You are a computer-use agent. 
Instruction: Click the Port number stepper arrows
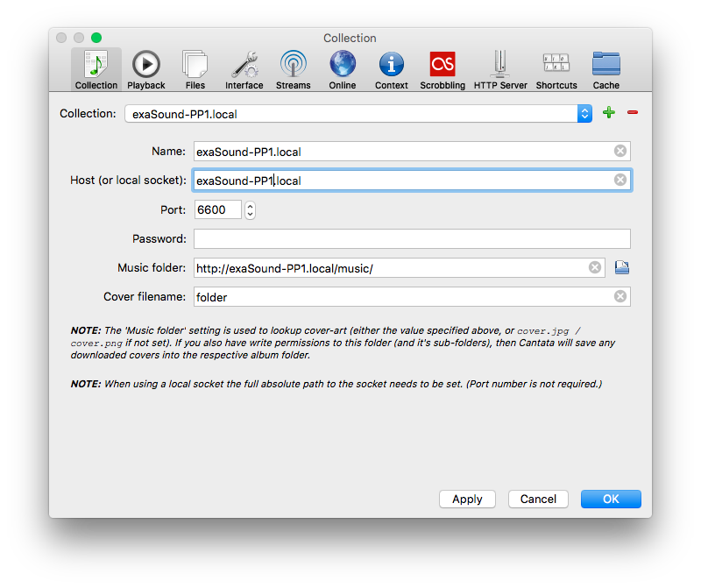tap(251, 209)
